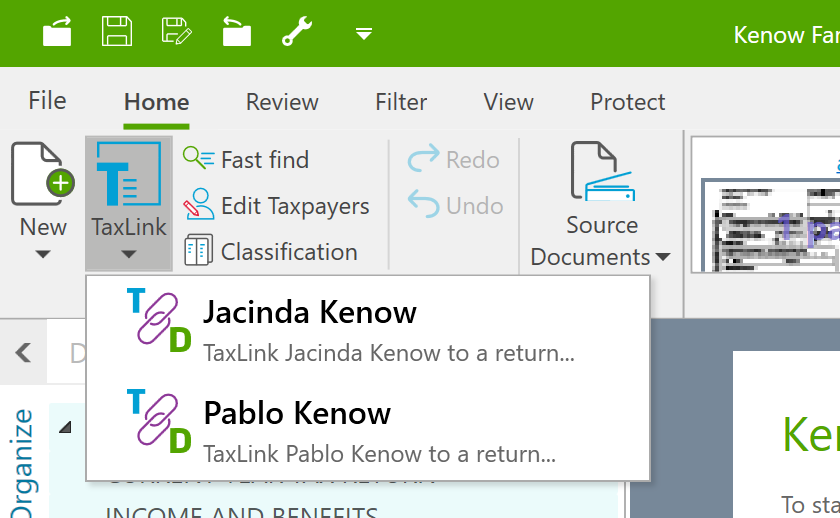Switch to the Review tab

[282, 102]
